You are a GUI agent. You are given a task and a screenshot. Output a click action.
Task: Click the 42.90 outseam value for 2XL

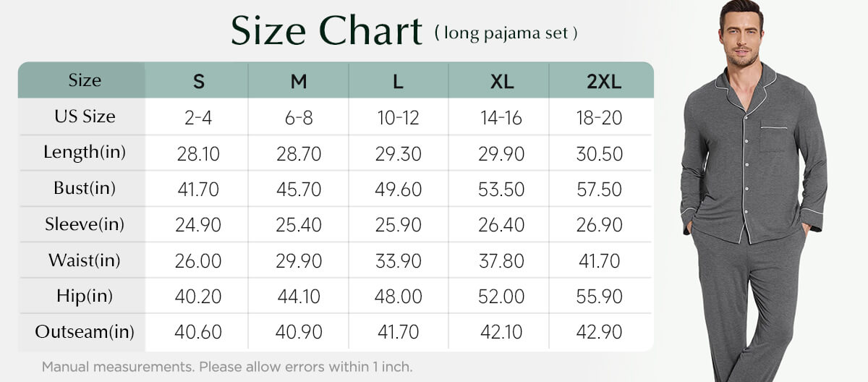(x=599, y=332)
